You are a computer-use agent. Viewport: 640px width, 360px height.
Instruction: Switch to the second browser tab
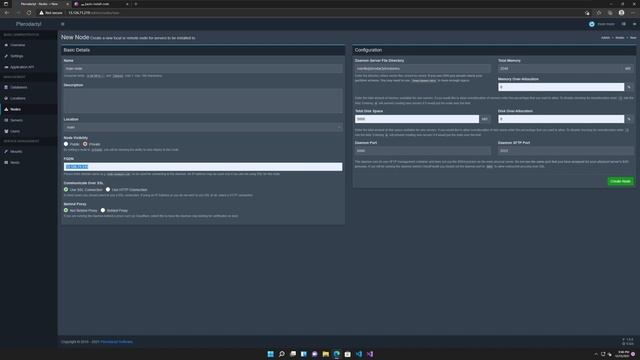click(x=101, y=4)
